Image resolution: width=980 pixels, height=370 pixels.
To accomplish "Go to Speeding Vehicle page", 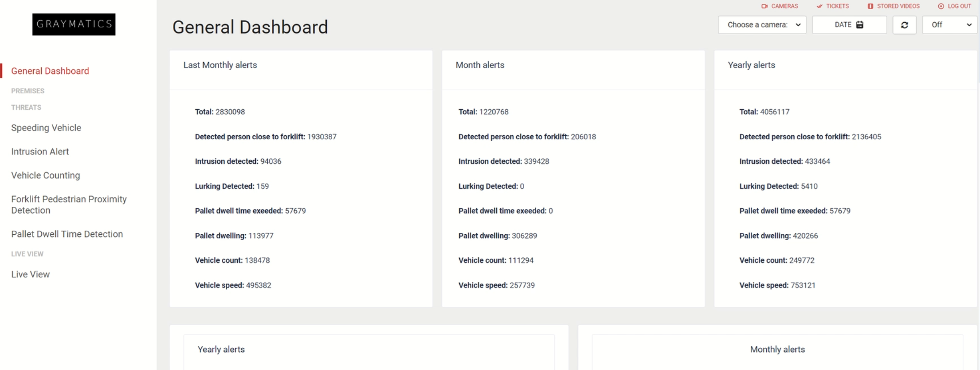I will [46, 128].
